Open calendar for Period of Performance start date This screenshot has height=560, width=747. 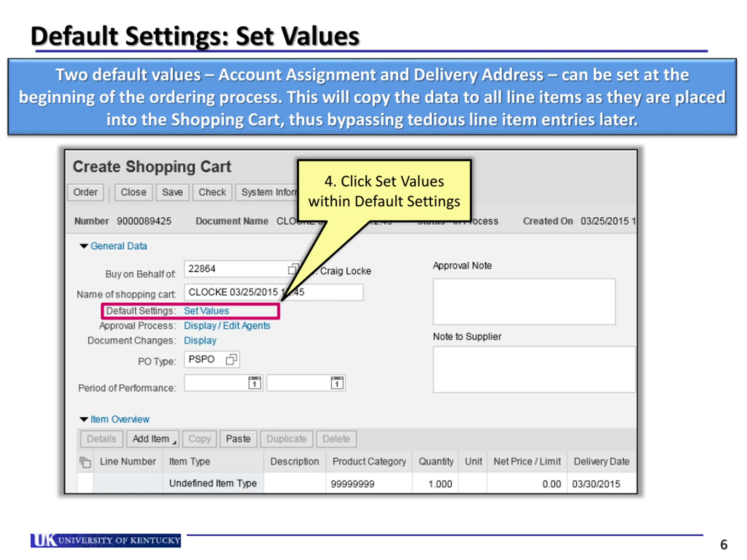coord(255,383)
